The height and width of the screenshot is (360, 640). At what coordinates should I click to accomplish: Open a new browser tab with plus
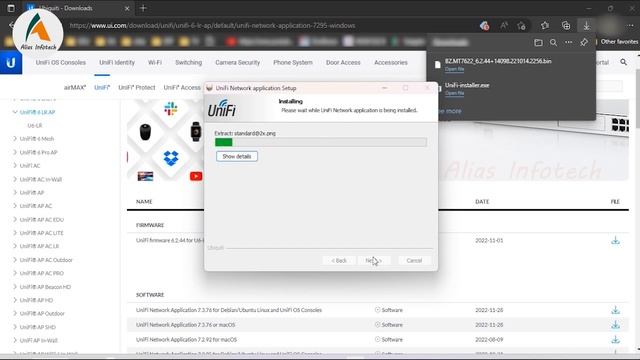pos(143,8)
